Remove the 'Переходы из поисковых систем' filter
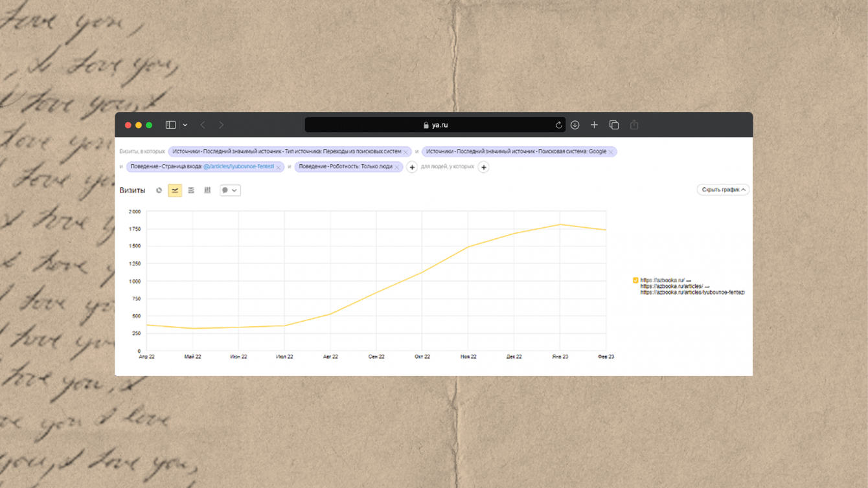Screen dimensions: 868x488 406,152
